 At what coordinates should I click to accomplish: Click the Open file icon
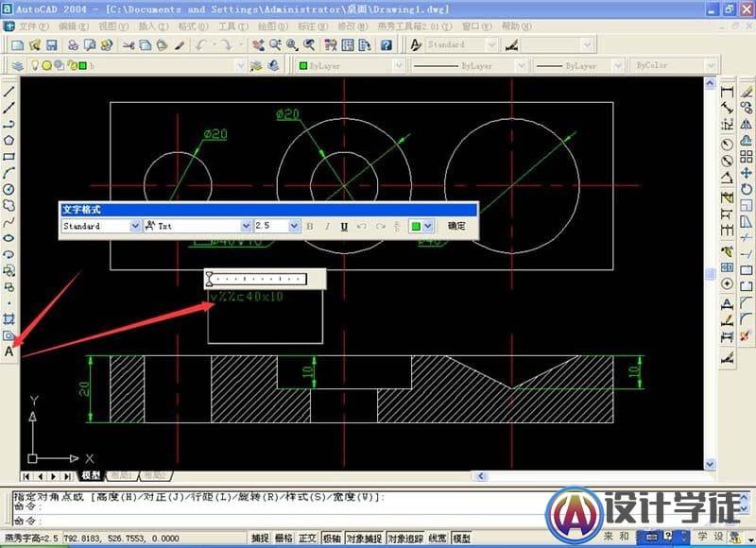[35, 45]
